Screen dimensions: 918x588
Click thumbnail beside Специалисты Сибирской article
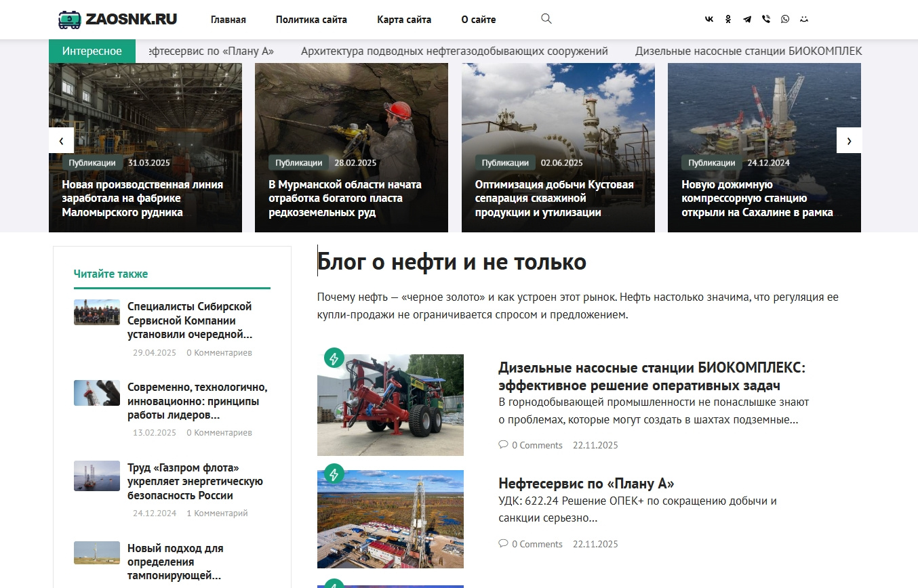pyautogui.click(x=97, y=312)
